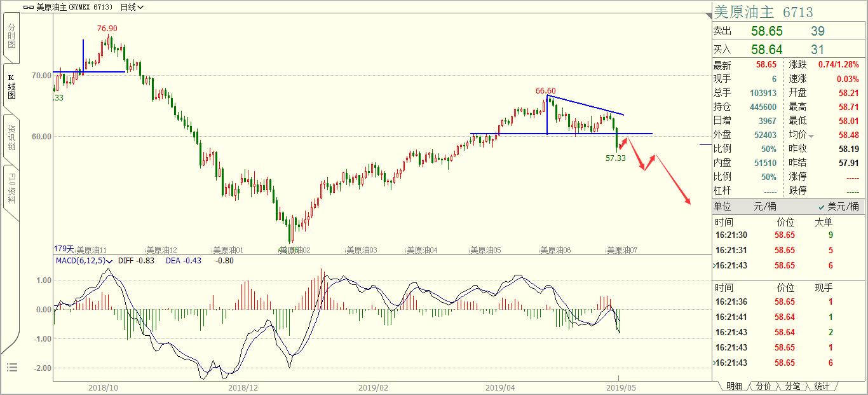Open the 资讯链 side tab
The height and width of the screenshot is (395, 868).
coord(11,138)
